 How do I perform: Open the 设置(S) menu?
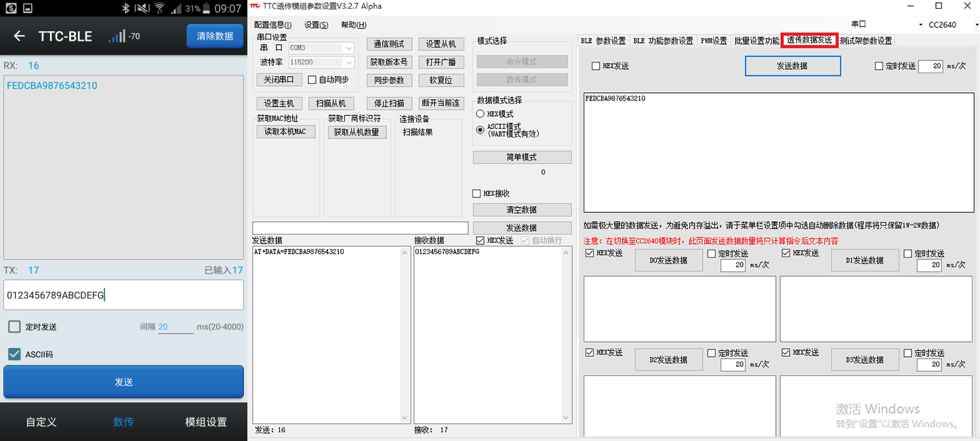pyautogui.click(x=317, y=25)
